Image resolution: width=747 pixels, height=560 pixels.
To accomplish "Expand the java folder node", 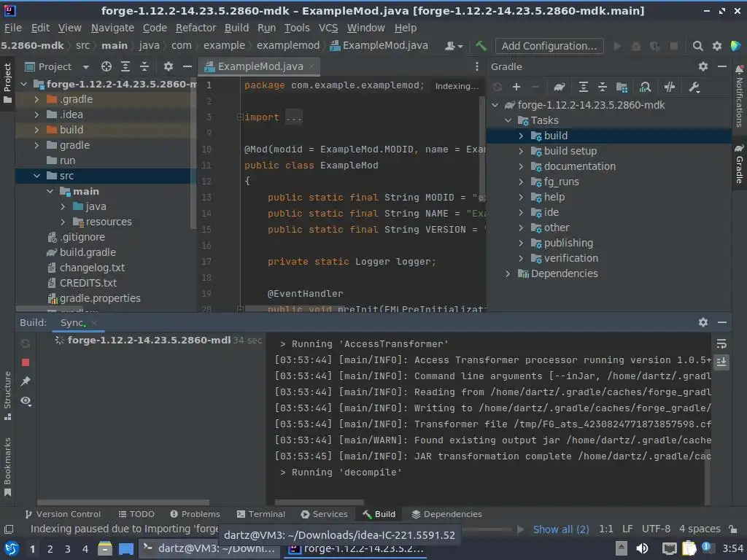I will point(63,206).
